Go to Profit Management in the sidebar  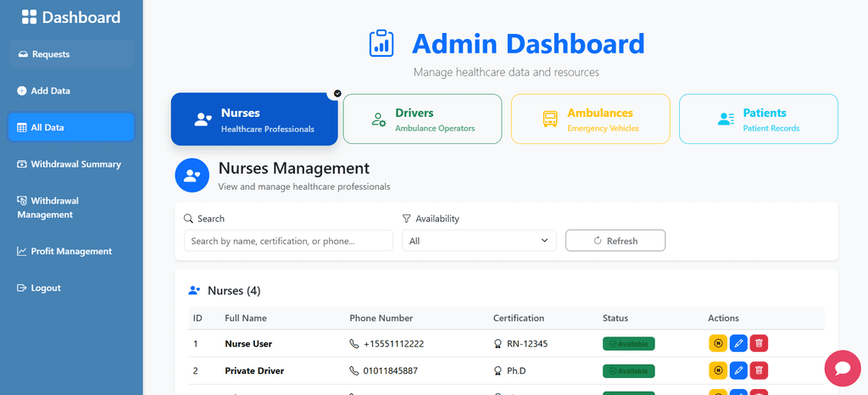coord(71,252)
